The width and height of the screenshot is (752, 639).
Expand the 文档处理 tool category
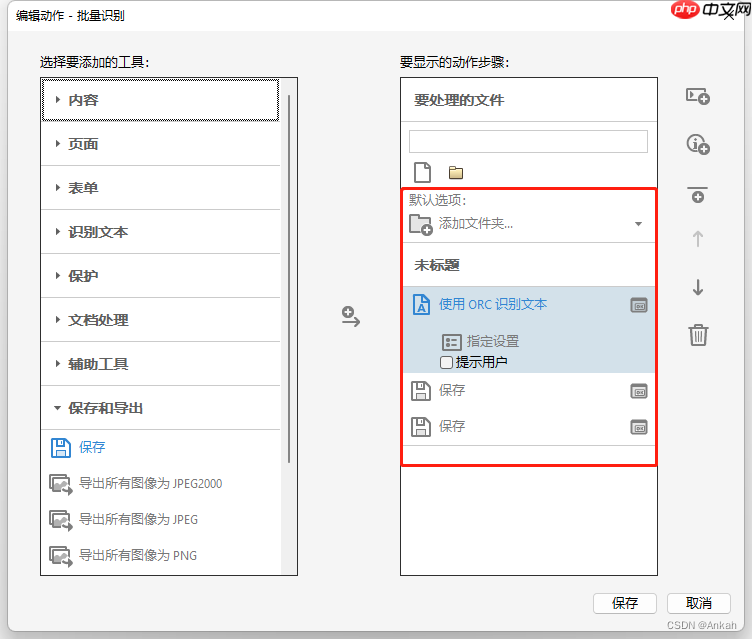click(x=160, y=320)
